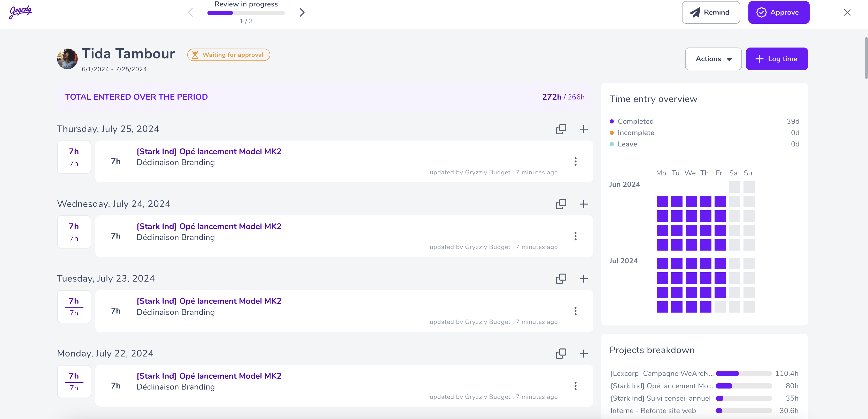
Task: Approve Tida Tambour's timesheet
Action: (x=779, y=12)
